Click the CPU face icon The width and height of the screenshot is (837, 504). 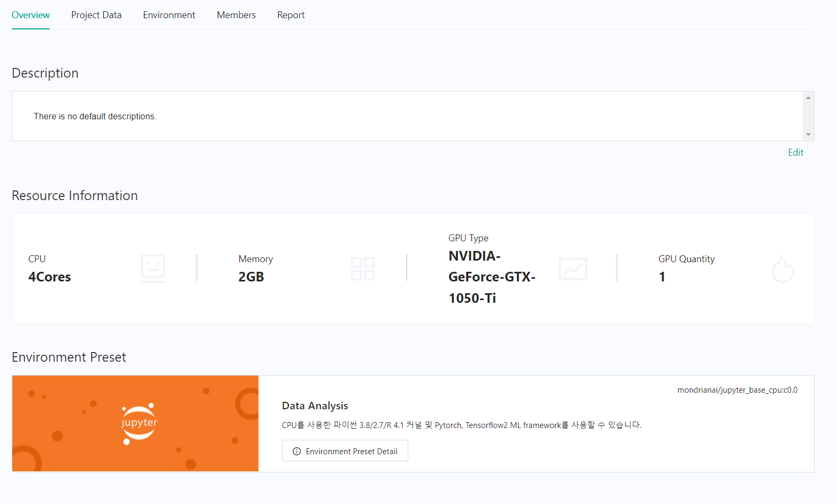153,268
